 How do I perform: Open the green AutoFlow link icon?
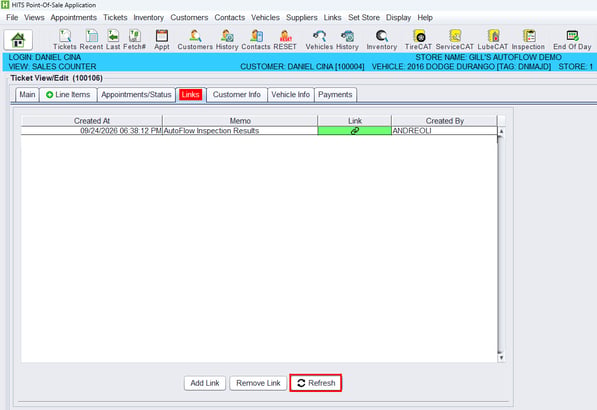tap(354, 131)
